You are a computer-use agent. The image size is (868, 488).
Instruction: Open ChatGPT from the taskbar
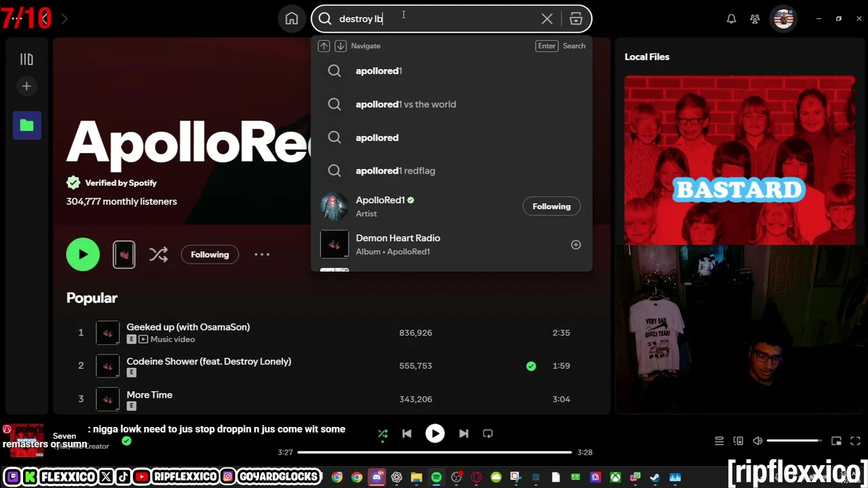(x=397, y=477)
